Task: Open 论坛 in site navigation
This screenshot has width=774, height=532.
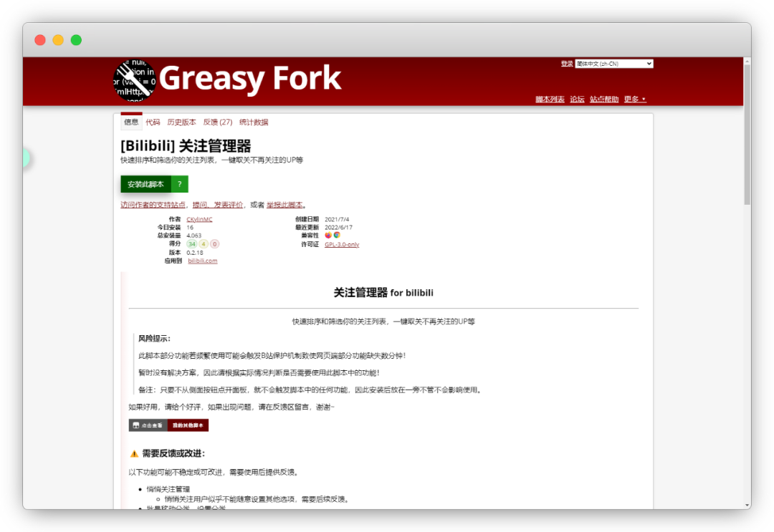Action: point(577,99)
